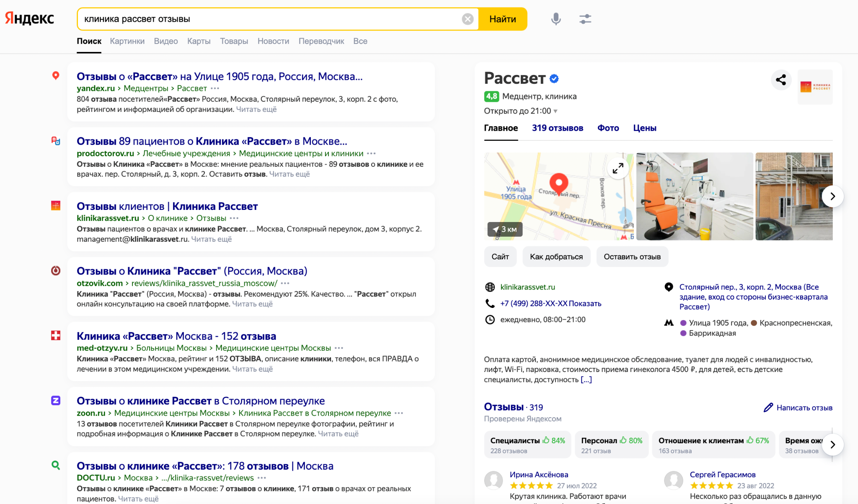Expand description with [...] link
Viewport: 858px width, 504px height.
click(x=586, y=380)
